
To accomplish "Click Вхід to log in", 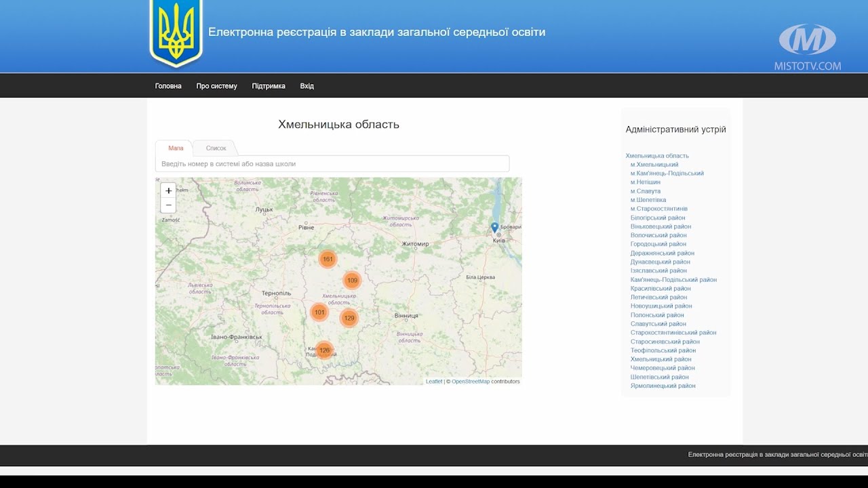I will [x=307, y=86].
